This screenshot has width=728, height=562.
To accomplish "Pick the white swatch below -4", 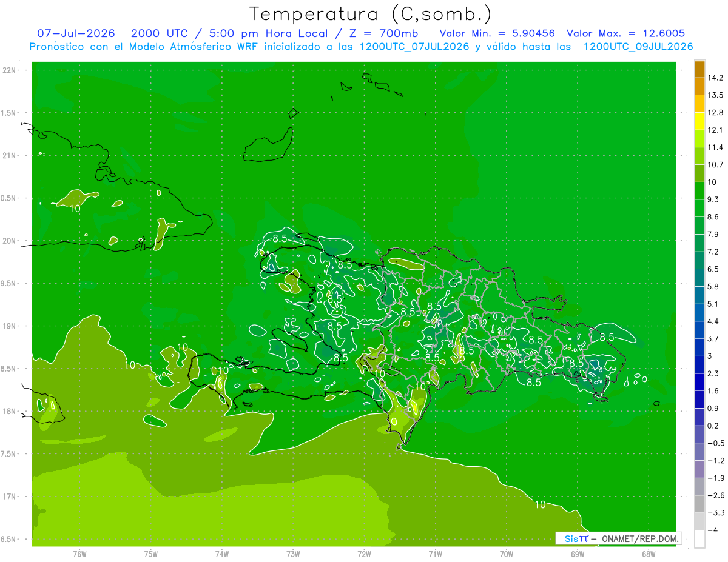I will [x=699, y=539].
